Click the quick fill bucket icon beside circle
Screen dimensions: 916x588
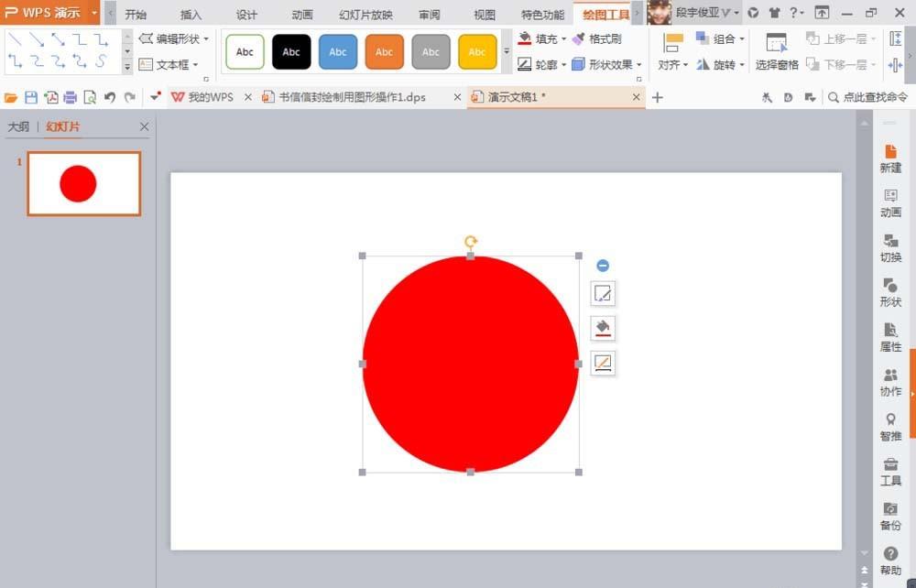[x=603, y=328]
